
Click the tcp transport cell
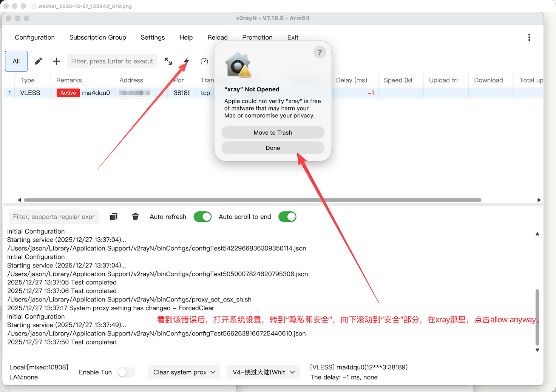coord(205,93)
